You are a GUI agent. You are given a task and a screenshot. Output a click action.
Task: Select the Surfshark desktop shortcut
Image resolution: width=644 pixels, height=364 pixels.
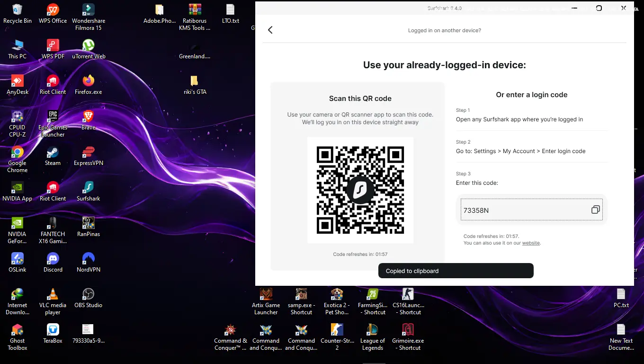coord(89,191)
